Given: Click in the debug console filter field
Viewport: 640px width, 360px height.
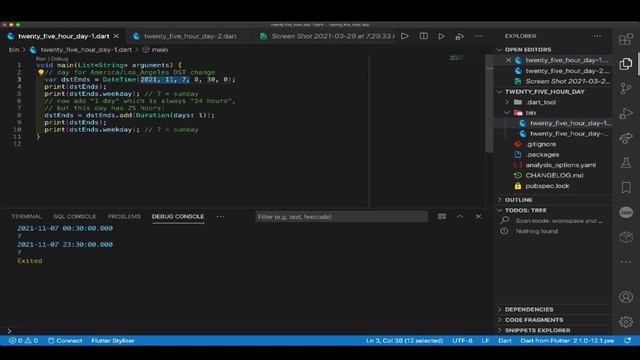Looking at the screenshot, I should tap(342, 217).
